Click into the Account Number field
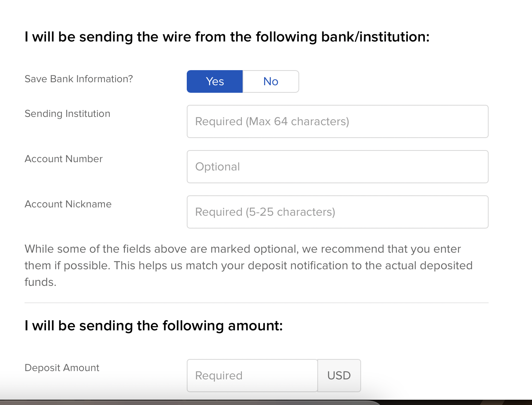Image resolution: width=532 pixels, height=405 pixels. click(338, 167)
